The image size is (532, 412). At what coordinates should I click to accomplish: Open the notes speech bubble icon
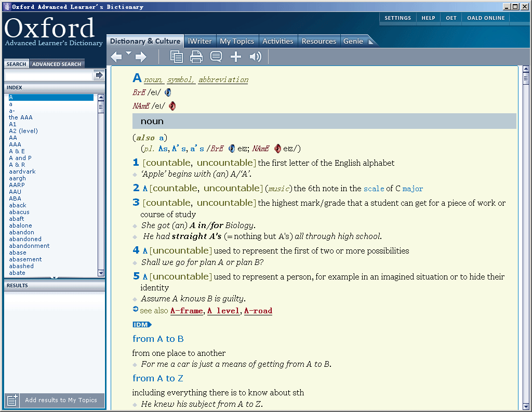(216, 56)
